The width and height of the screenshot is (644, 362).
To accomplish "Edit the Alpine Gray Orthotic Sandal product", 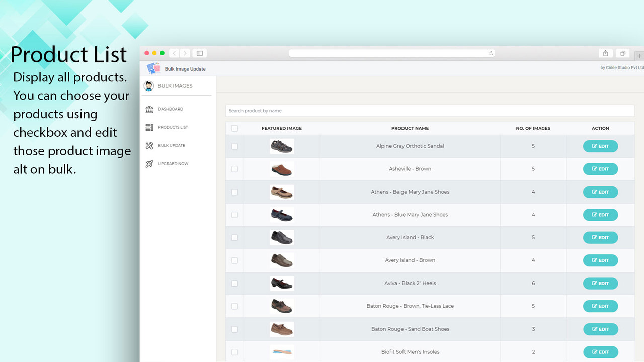I will tap(600, 146).
